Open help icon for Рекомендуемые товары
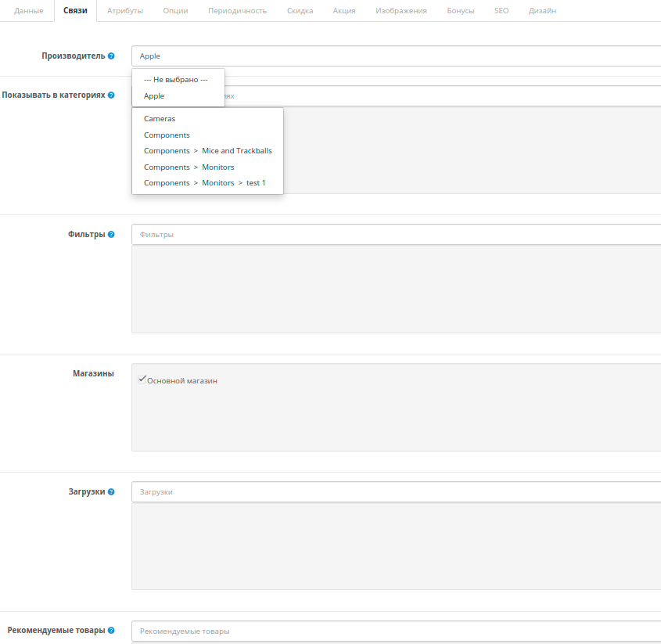This screenshot has width=661, height=644. (110, 629)
